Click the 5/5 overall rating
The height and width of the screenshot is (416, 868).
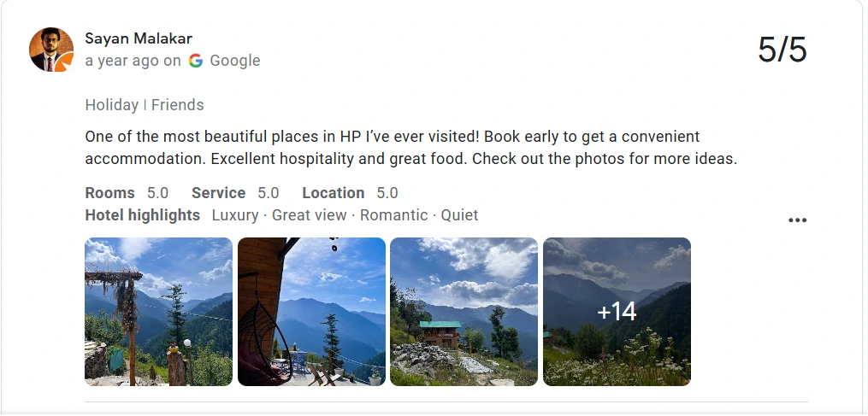tap(782, 50)
